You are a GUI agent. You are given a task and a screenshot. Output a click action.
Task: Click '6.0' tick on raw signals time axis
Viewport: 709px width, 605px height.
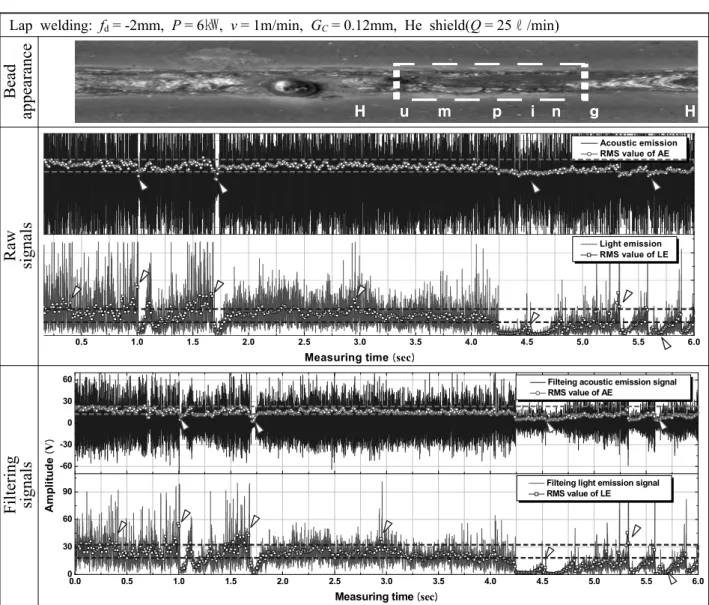[x=694, y=342]
